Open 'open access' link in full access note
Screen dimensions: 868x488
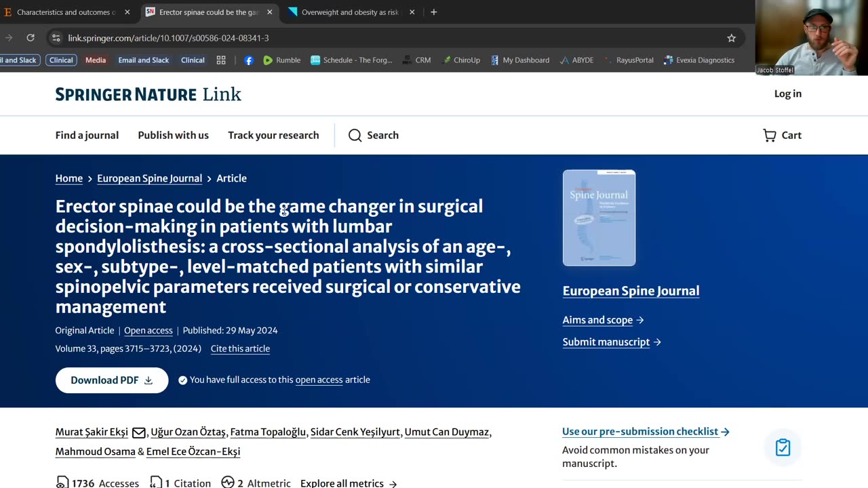click(319, 380)
